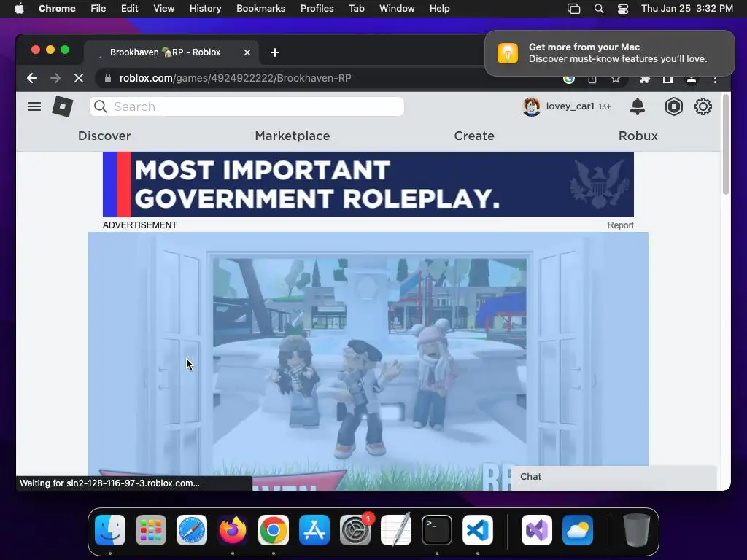Open Finder from the Dock

(110, 530)
